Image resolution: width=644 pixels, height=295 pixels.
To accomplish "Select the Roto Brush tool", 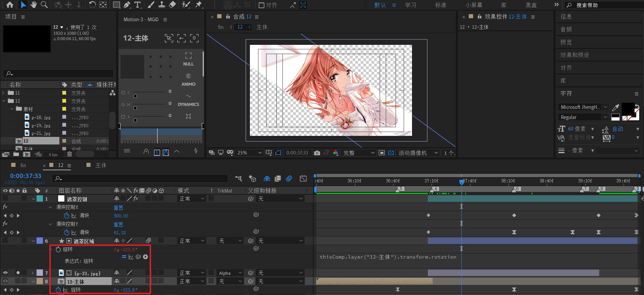I will (x=185, y=5).
